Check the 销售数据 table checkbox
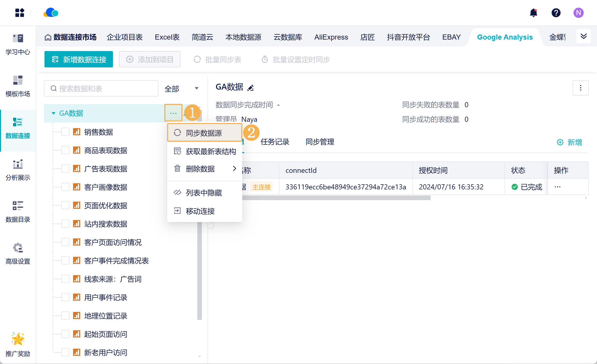 [x=65, y=132]
